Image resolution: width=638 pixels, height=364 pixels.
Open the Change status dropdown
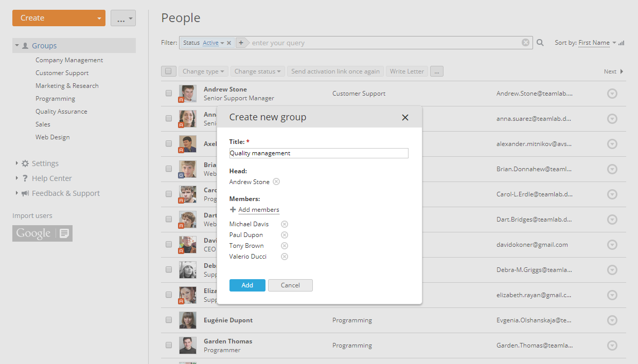[257, 71]
